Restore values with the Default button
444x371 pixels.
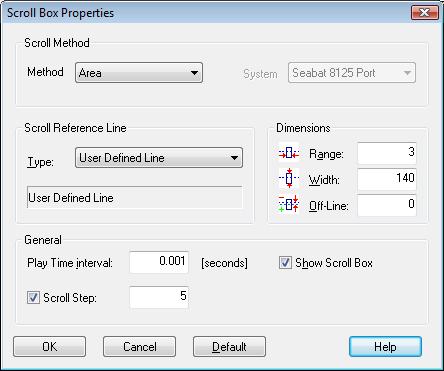(229, 347)
